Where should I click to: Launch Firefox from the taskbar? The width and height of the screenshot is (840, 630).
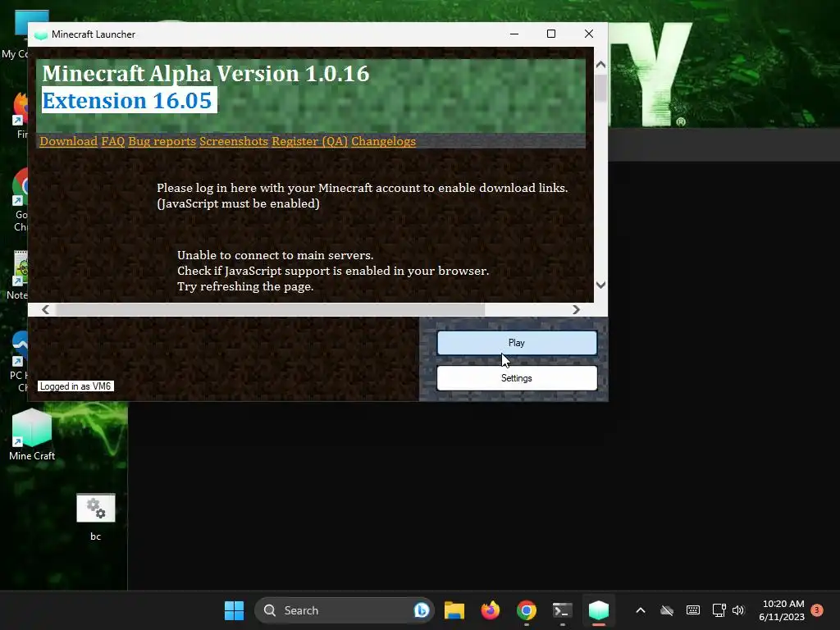click(x=491, y=610)
